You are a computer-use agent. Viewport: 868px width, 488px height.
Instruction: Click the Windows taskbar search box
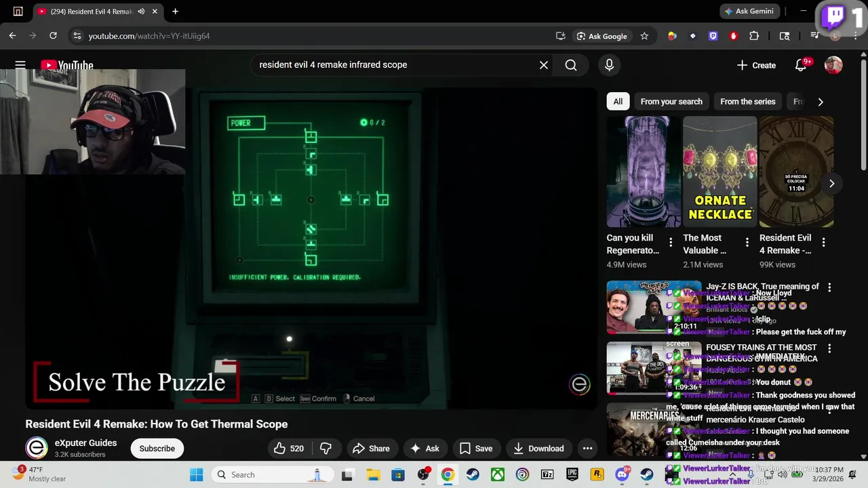271,474
